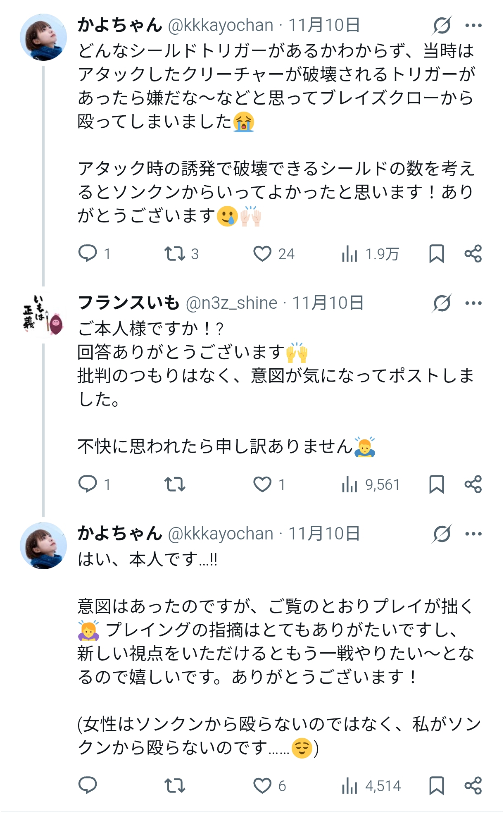
Task: Repost the first post with 3 reposts
Action: click(x=175, y=253)
